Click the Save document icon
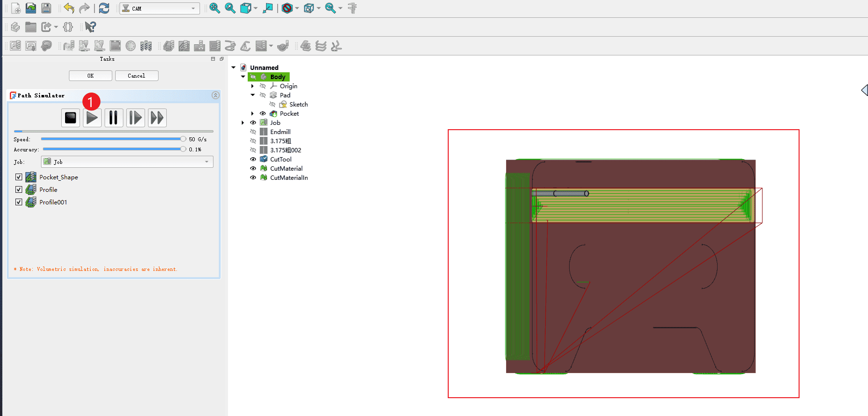Viewport: 868px width, 416px height. (46, 8)
